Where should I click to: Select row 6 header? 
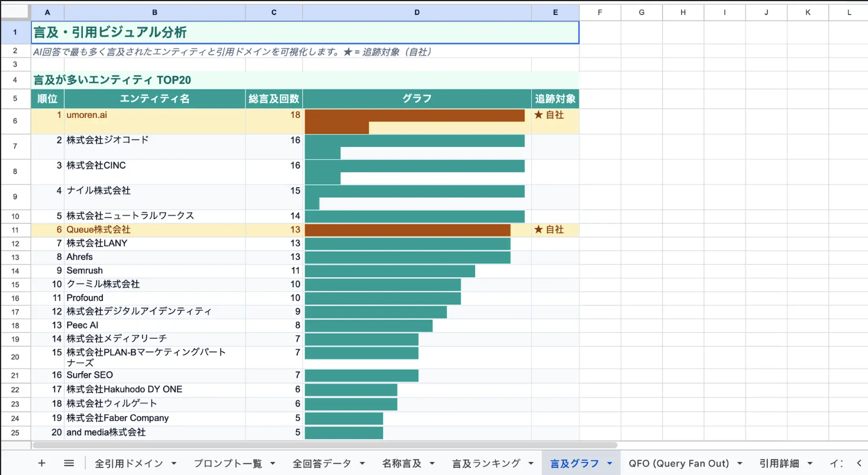[x=15, y=121]
